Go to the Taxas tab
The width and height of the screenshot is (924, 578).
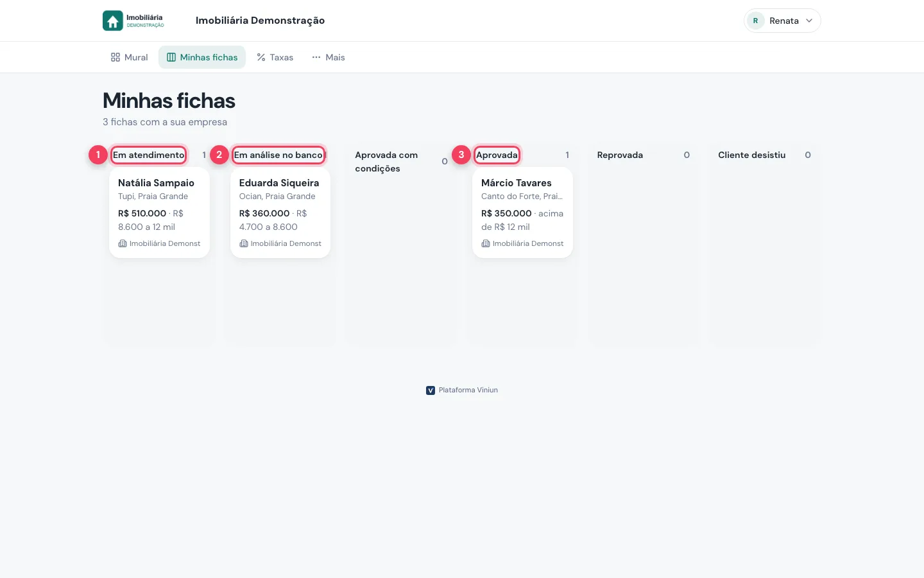[x=275, y=57]
